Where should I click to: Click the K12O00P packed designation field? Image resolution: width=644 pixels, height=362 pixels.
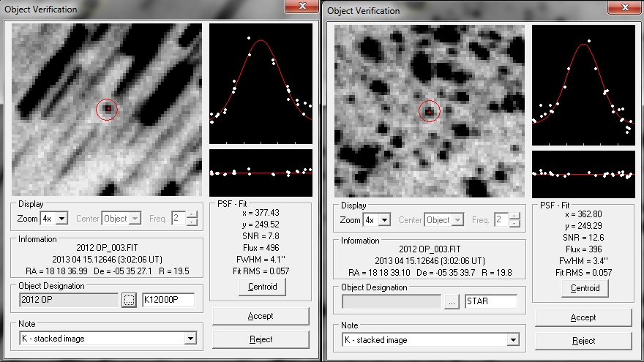168,301
